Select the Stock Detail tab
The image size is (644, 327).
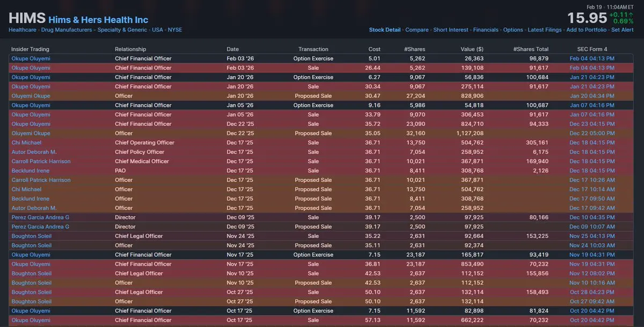pyautogui.click(x=385, y=30)
